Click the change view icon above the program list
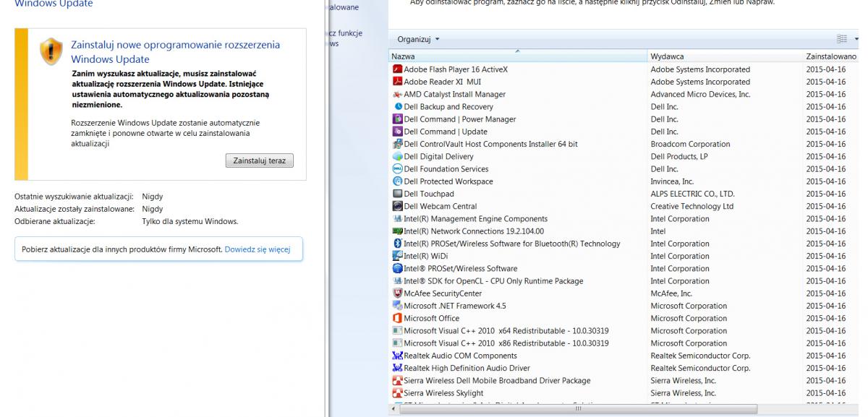The image size is (868, 417). (841, 38)
